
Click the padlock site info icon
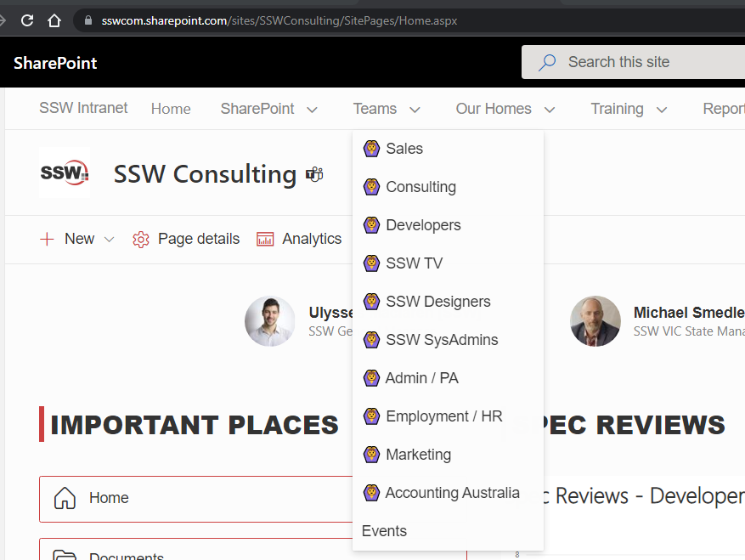pos(87,20)
